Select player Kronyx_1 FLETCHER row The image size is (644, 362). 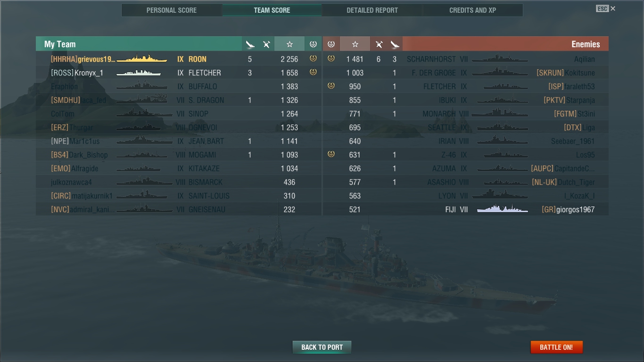pyautogui.click(x=179, y=73)
